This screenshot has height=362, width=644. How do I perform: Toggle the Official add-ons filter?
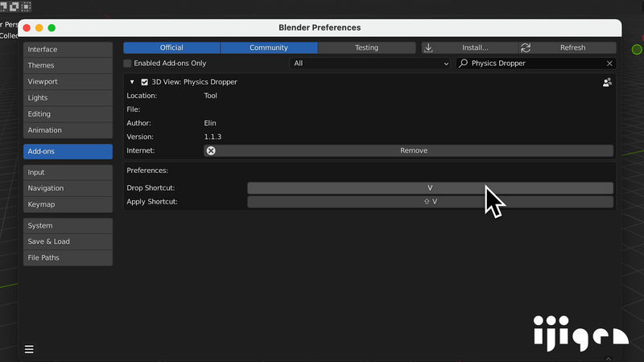171,47
